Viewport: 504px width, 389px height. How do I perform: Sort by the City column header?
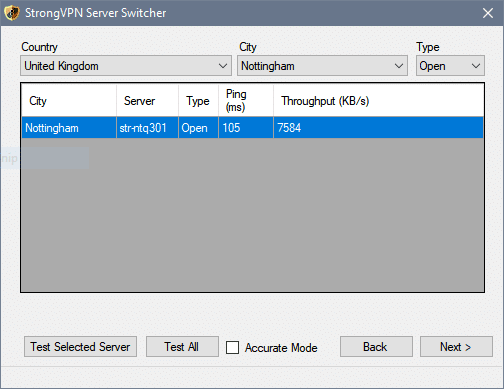point(69,101)
